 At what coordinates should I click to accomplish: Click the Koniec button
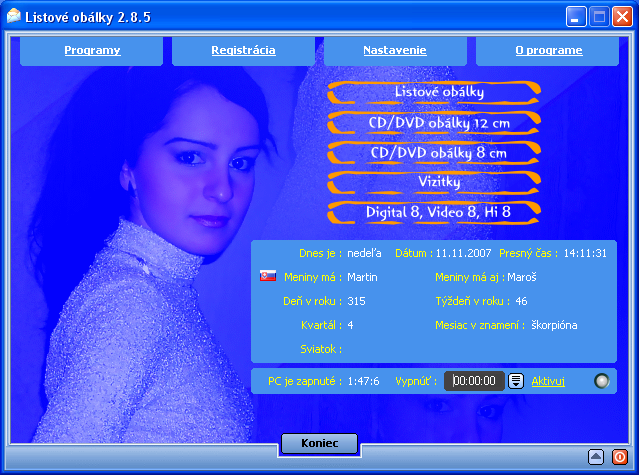(x=320, y=443)
